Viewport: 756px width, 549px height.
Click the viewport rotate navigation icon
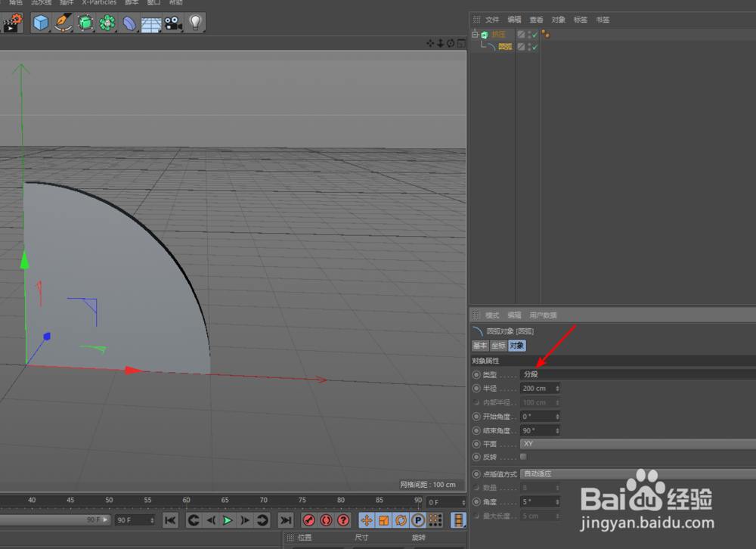451,43
